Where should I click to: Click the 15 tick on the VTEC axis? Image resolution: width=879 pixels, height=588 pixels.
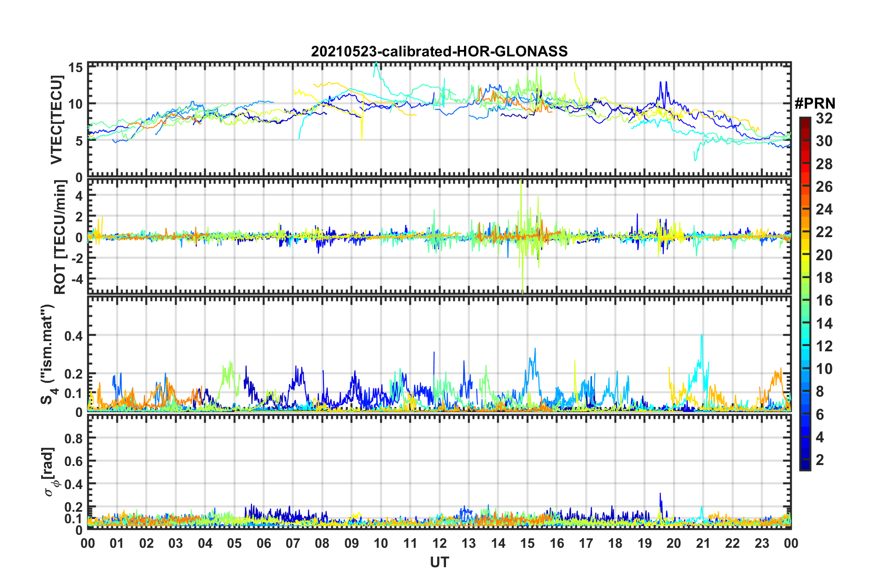(x=75, y=68)
